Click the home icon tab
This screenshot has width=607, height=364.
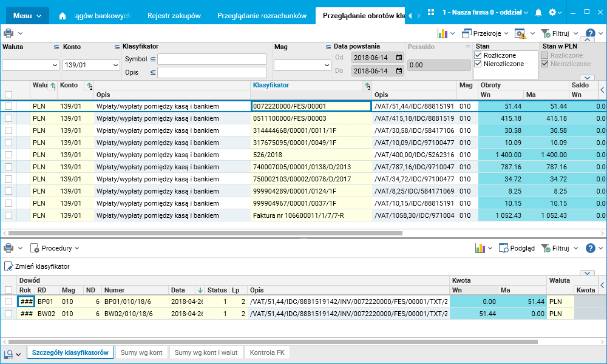pyautogui.click(x=63, y=16)
